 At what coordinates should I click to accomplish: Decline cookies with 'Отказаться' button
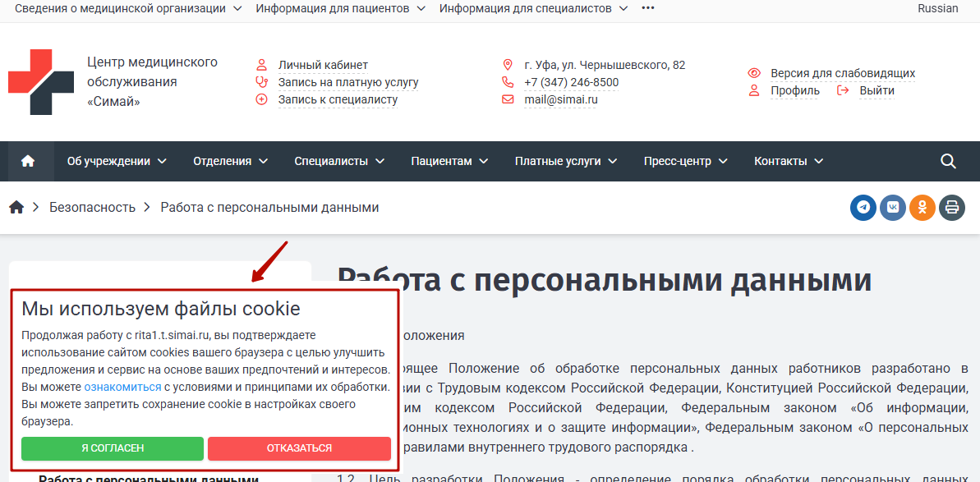299,448
